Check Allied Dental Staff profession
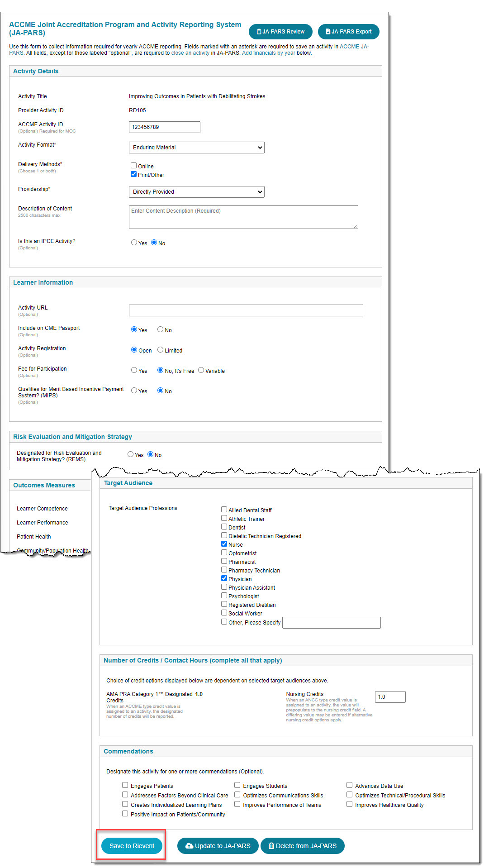 [x=224, y=510]
